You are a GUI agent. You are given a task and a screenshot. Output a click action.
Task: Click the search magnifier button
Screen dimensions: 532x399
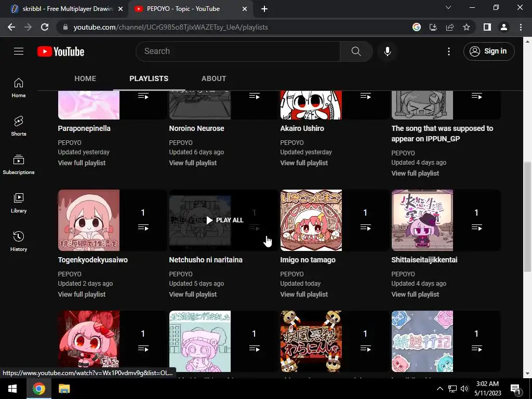(x=356, y=51)
